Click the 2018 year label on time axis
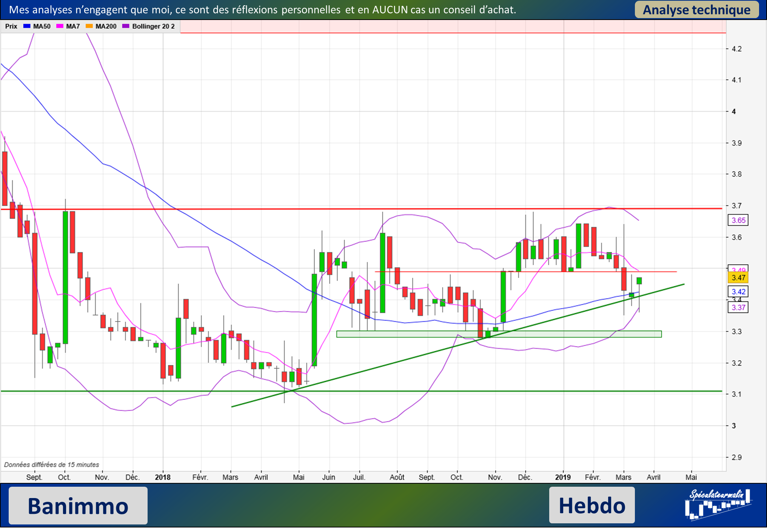 pos(163,477)
